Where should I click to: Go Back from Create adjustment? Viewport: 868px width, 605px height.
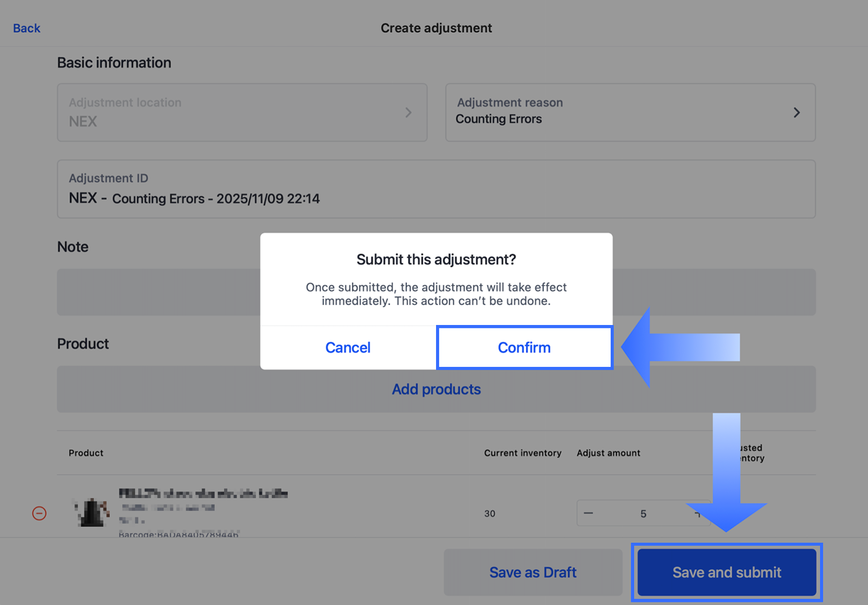pos(27,28)
